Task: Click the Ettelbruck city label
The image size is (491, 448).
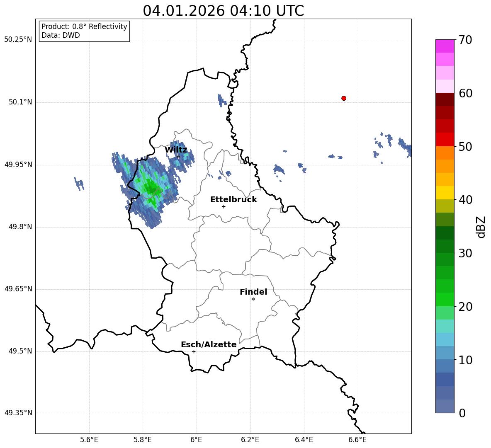Action: tap(233, 200)
